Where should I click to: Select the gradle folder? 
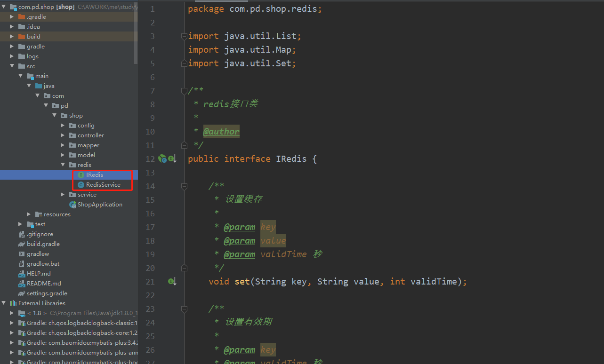tap(36, 47)
